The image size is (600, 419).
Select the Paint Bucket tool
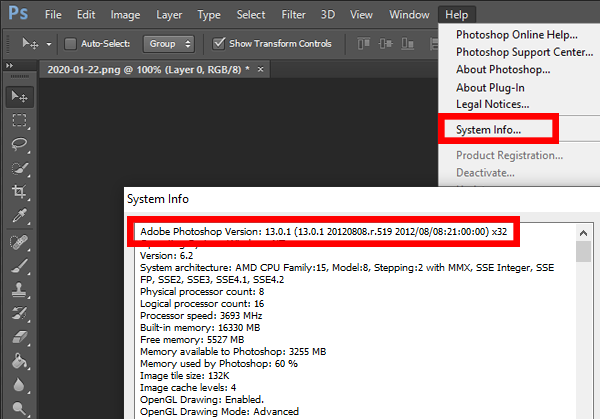click(20, 361)
